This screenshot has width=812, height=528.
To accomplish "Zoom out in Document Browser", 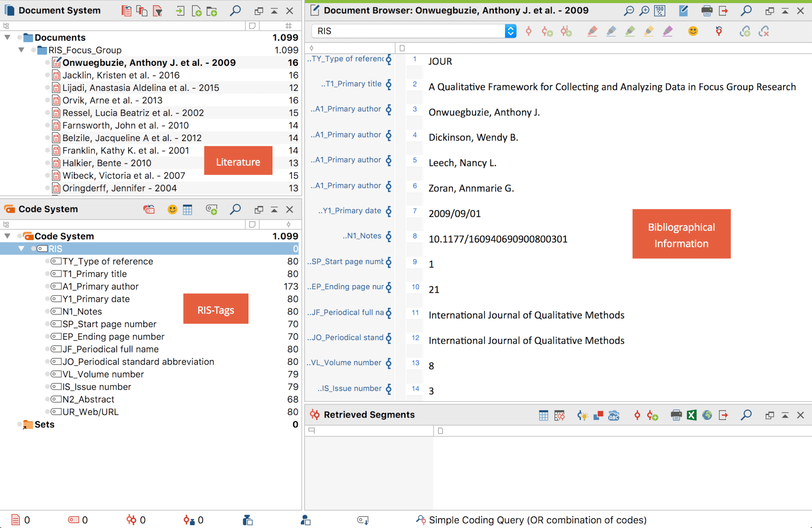I will 629,11.
